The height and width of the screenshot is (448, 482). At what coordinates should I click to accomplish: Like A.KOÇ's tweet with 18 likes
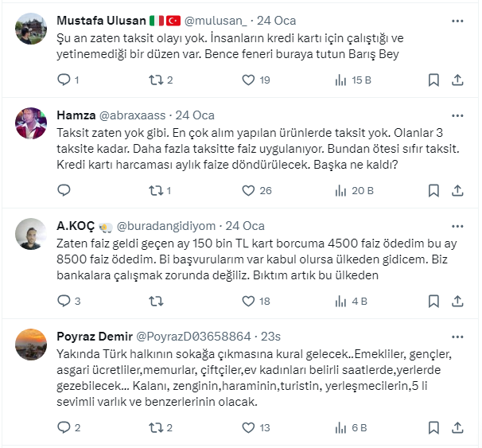[248, 301]
